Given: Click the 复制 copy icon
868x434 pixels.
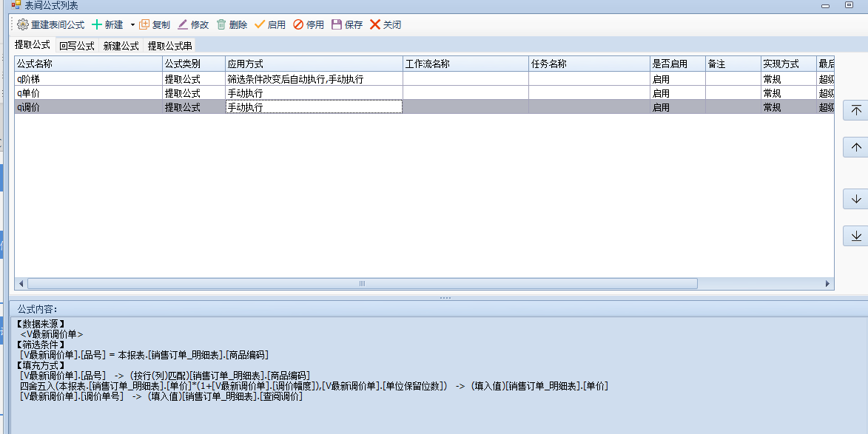Looking at the screenshot, I should (144, 24).
